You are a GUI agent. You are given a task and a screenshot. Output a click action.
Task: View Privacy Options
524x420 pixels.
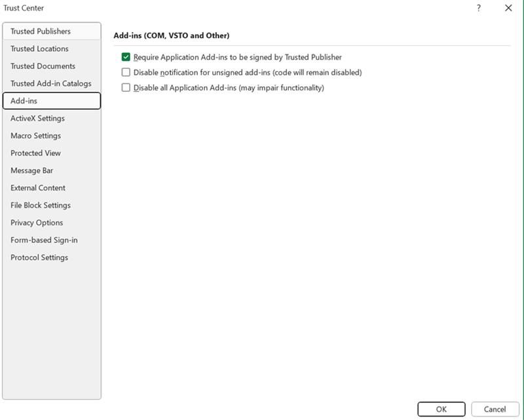pos(52,222)
